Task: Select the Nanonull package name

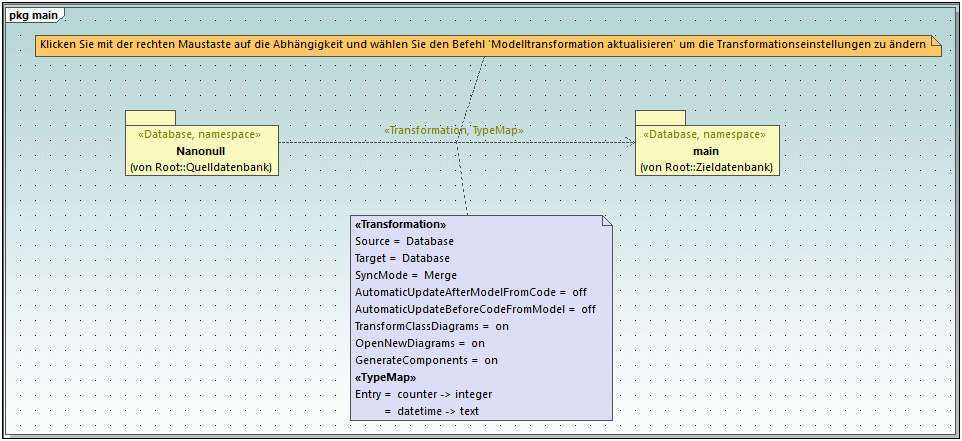Action: pos(200,151)
